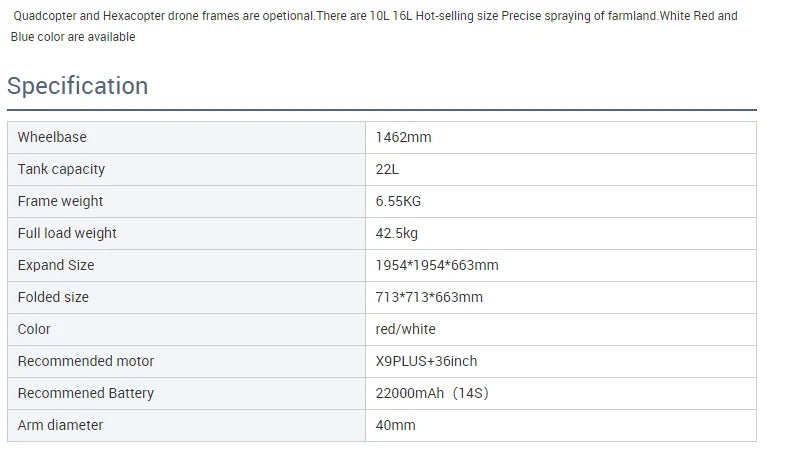Select the 22000mAh (14S) battery value
This screenshot has height=460, width=807.
tap(432, 393)
